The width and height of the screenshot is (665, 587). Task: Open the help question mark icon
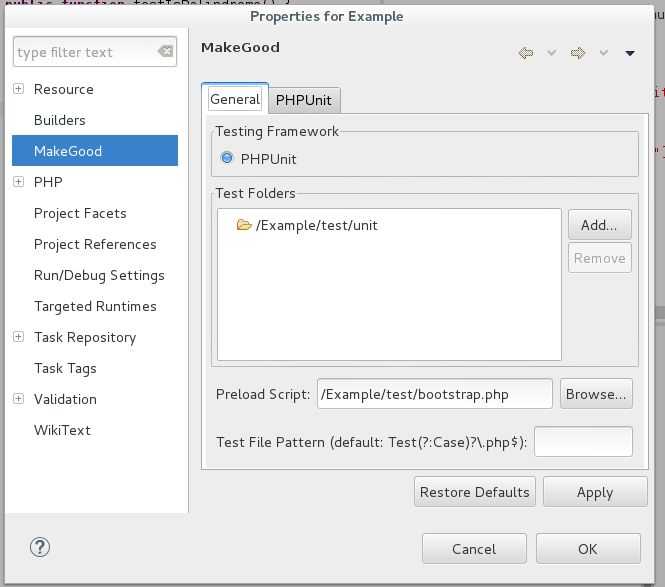[x=40, y=547]
